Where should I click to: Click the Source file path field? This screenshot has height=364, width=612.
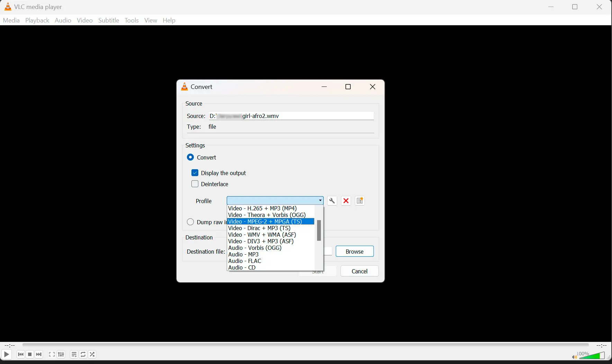(x=291, y=116)
